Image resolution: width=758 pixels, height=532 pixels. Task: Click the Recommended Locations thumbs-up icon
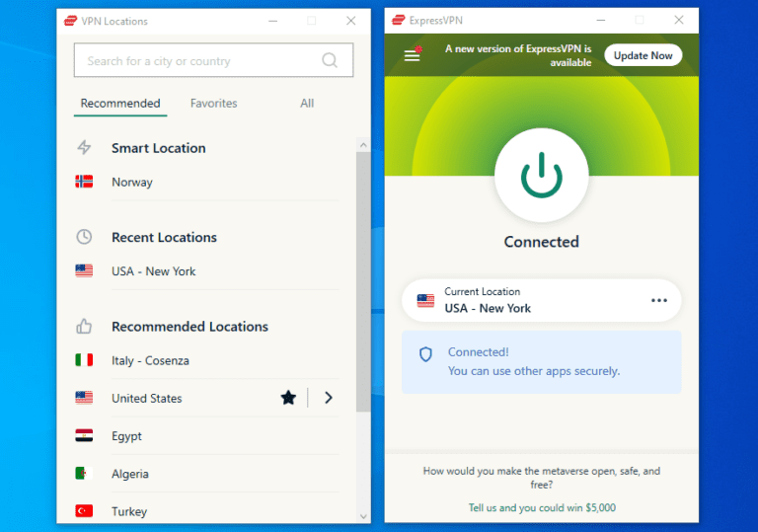pyautogui.click(x=84, y=327)
